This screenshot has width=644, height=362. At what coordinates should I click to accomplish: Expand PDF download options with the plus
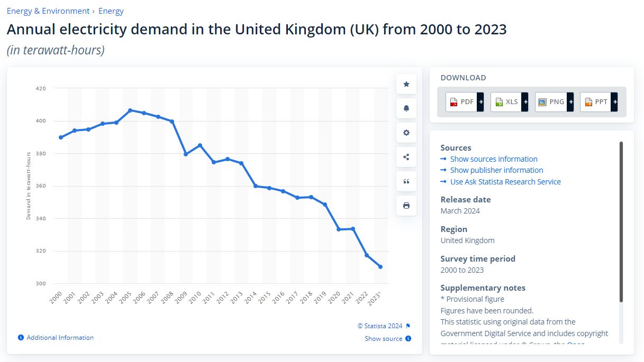click(x=480, y=101)
